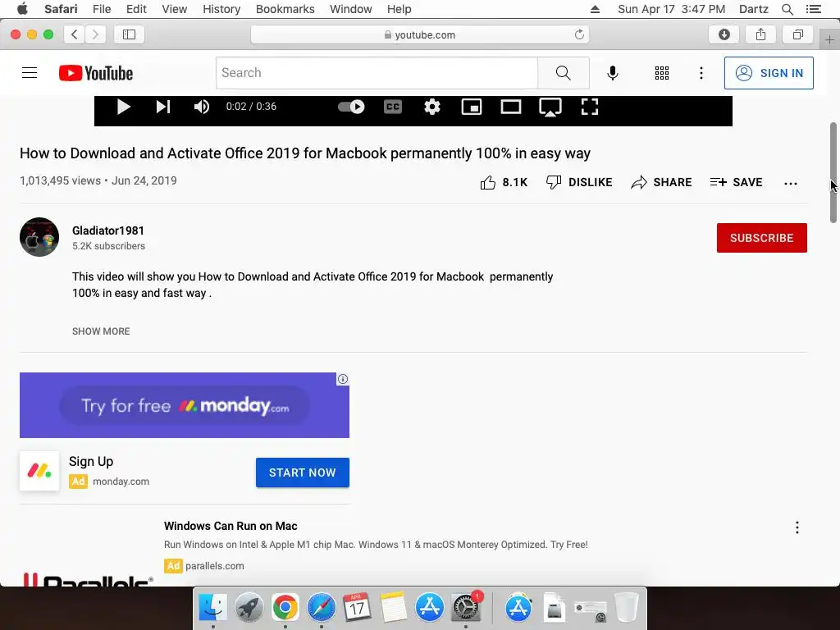Start voice search with microphone icon
This screenshot has width=840, height=630.
[x=612, y=73]
